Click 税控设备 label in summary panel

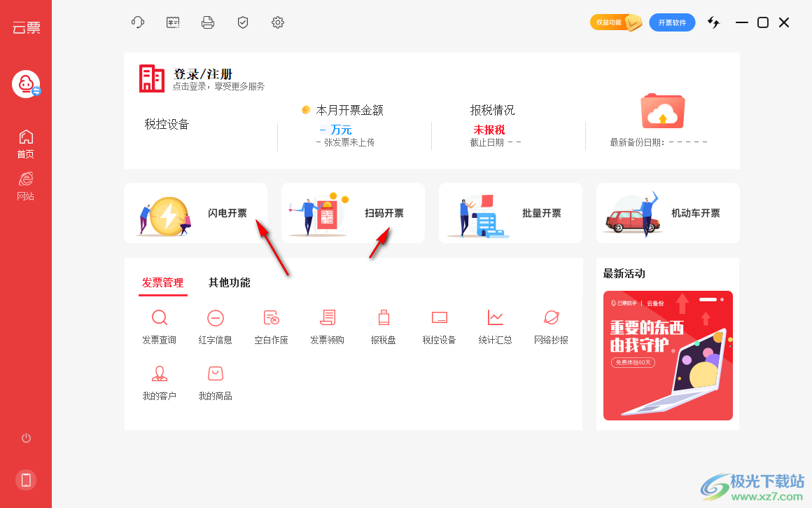tap(167, 125)
